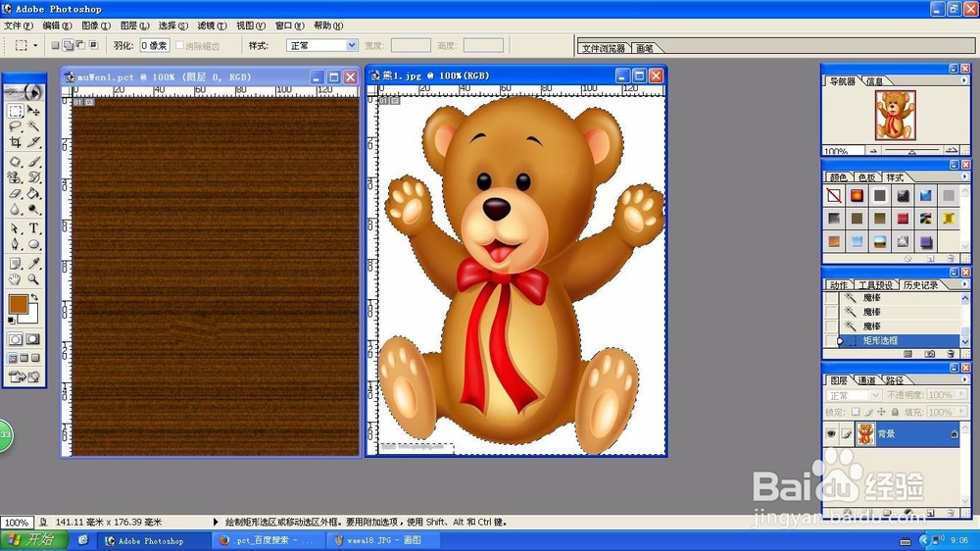Choose New Selection mode in options bar

click(x=55, y=45)
